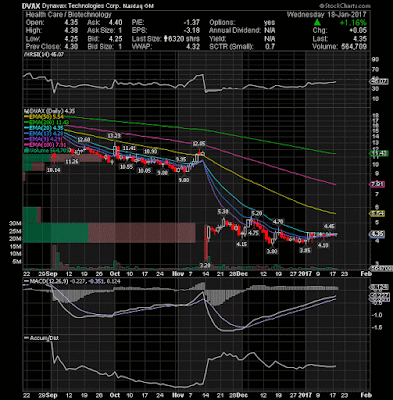
Task: Click the cyan EMA(20) legend entry
Action: (44, 128)
